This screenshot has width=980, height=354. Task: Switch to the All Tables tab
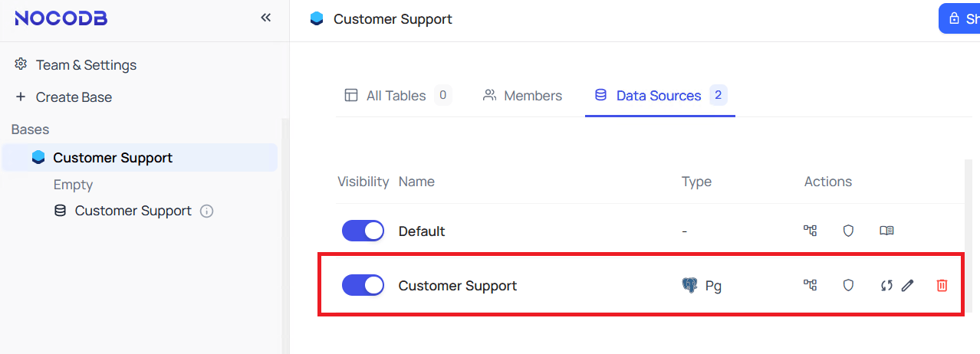[396, 96]
